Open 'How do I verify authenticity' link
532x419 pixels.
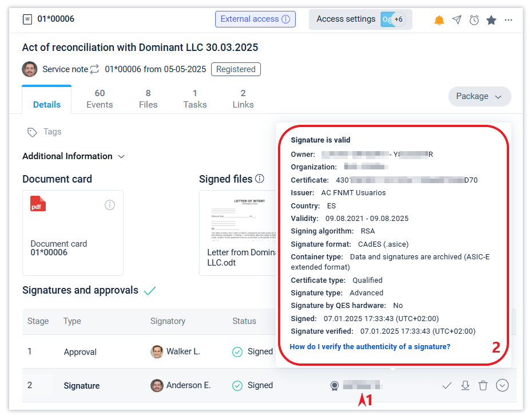pos(370,346)
